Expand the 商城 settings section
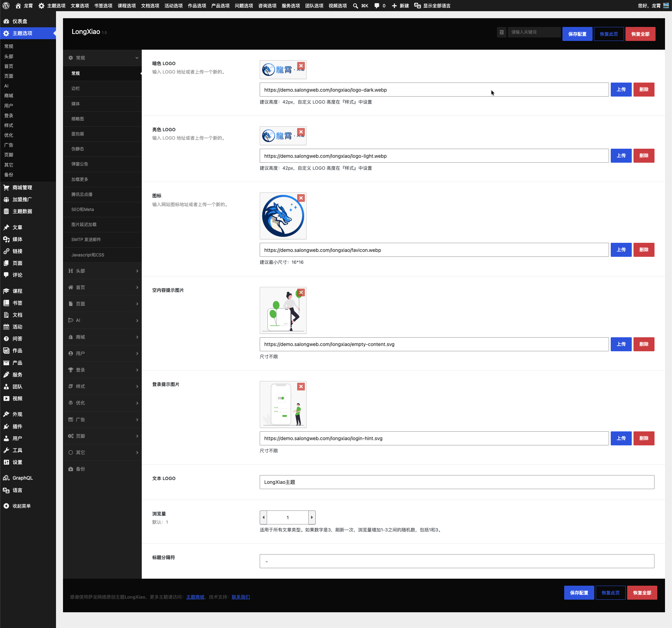 [x=102, y=337]
